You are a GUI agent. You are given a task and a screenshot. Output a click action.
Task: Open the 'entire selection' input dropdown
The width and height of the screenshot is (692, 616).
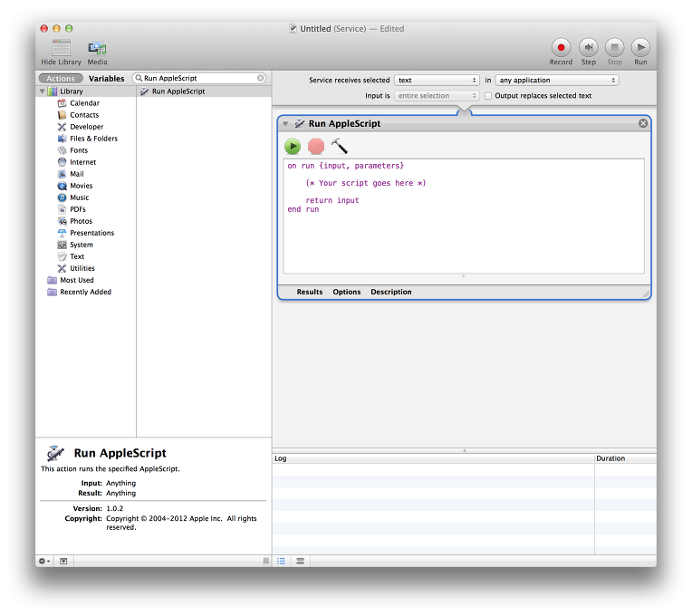pos(437,96)
